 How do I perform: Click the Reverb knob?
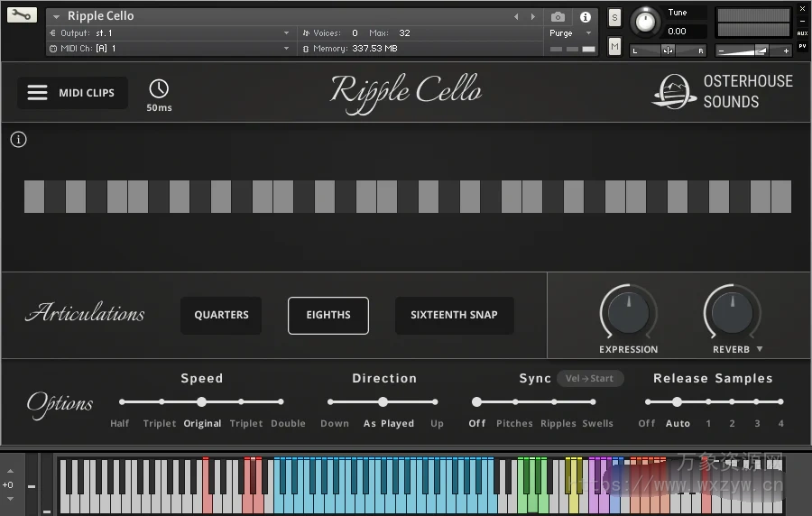732,312
